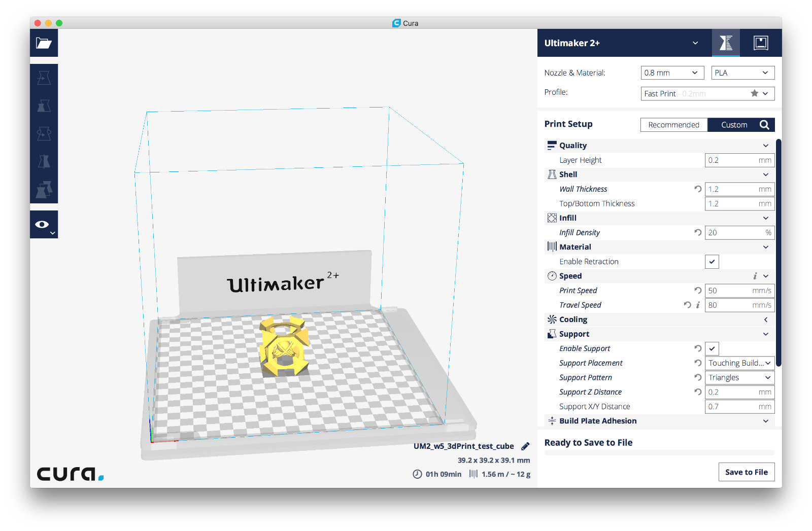Edit the Top/Bottom Thickness field
This screenshot has height=531, width=812.
point(740,204)
